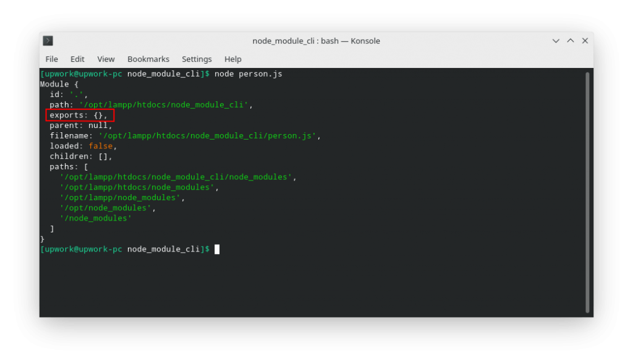Open the Edit menu
This screenshot has height=364, width=633.
tap(77, 59)
